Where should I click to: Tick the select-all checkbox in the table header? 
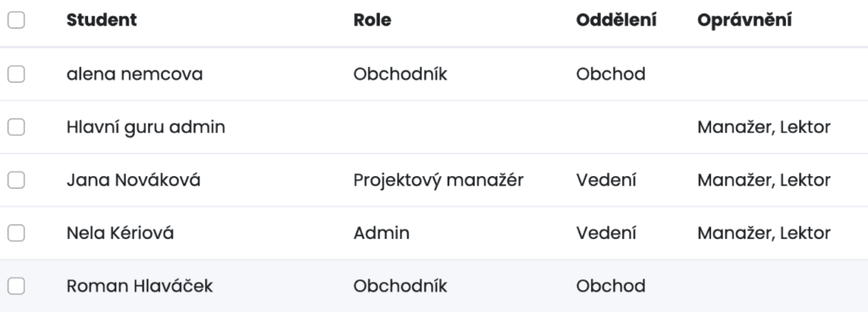[x=16, y=20]
